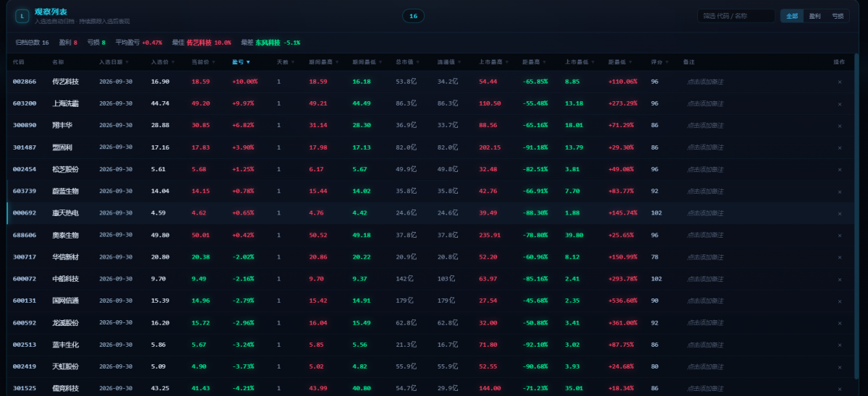
Task: Select the 亏损 filter tab
Action: [838, 16]
